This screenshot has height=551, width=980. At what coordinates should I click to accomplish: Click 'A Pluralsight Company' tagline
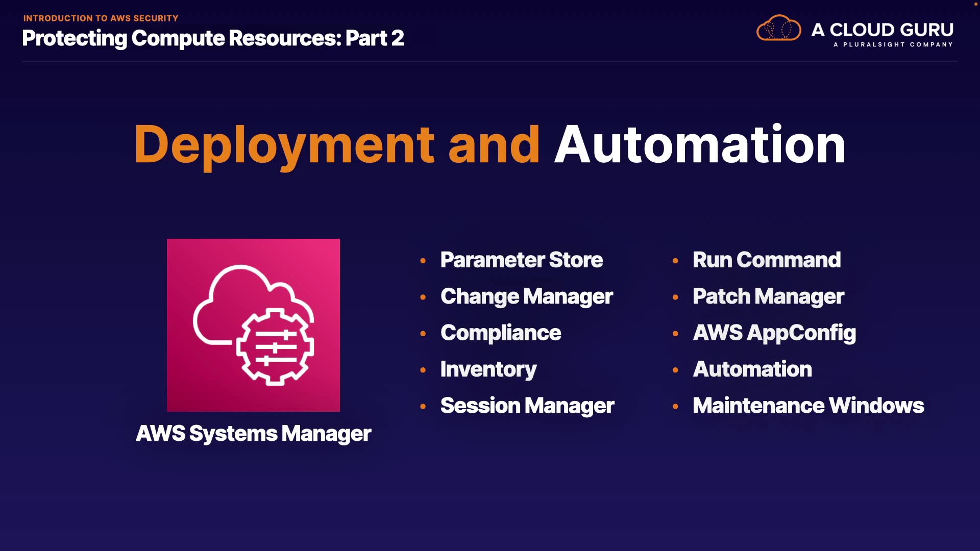893,45
